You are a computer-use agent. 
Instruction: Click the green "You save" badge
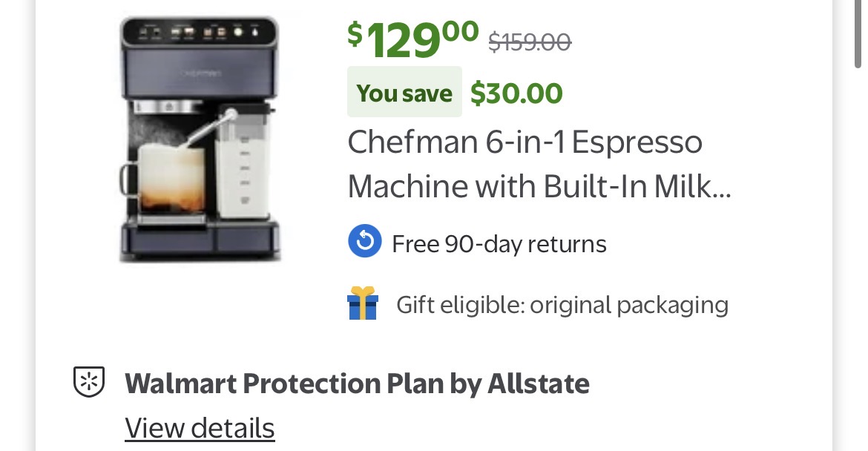404,93
